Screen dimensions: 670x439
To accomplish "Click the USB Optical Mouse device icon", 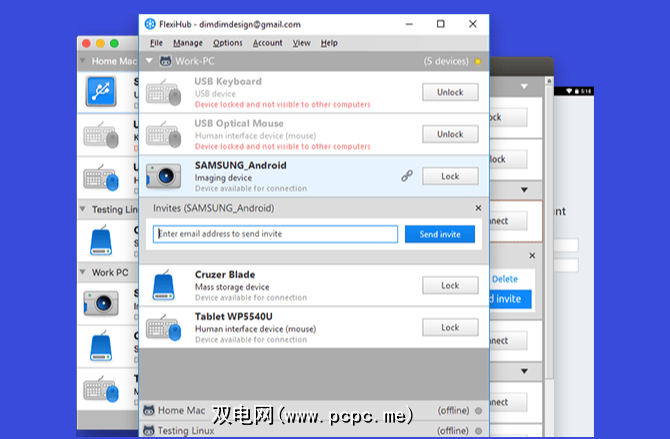I will [164, 134].
